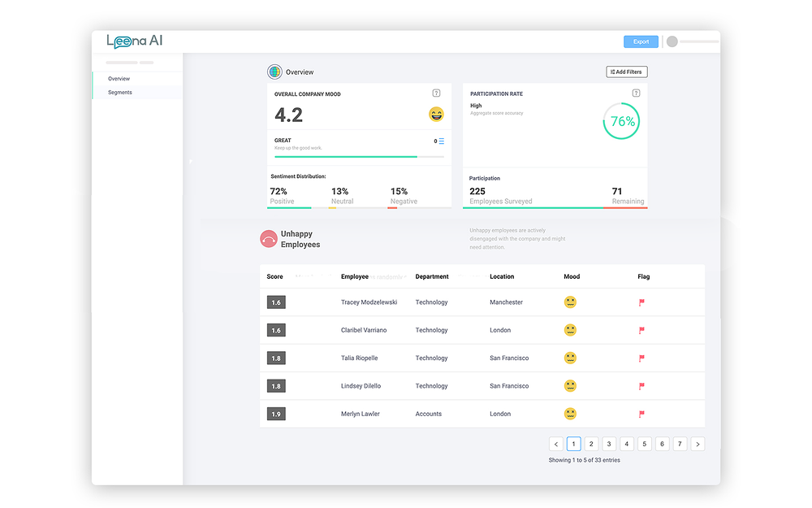812x508 pixels.
Task: Click the Flag column header
Action: point(644,277)
